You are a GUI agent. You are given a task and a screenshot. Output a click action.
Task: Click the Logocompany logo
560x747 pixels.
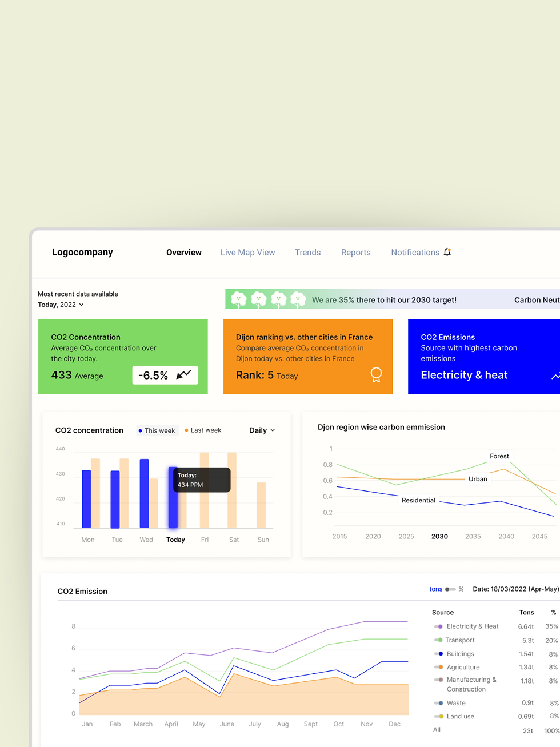[x=82, y=252]
